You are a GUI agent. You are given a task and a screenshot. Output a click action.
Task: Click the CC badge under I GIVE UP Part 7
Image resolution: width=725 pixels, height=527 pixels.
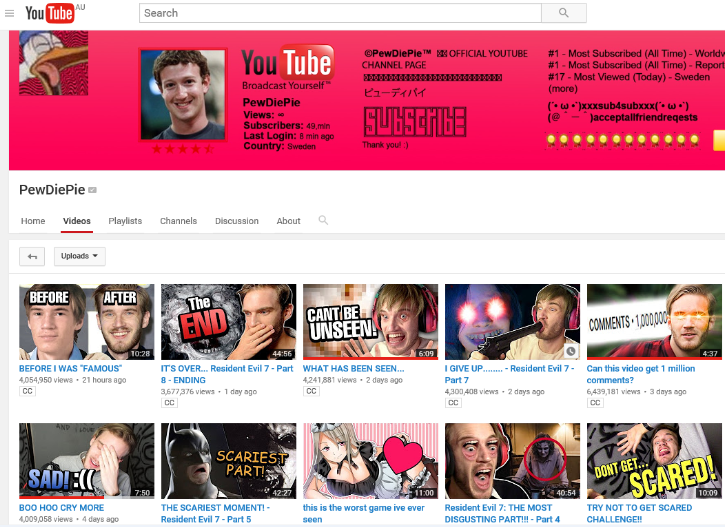(453, 403)
